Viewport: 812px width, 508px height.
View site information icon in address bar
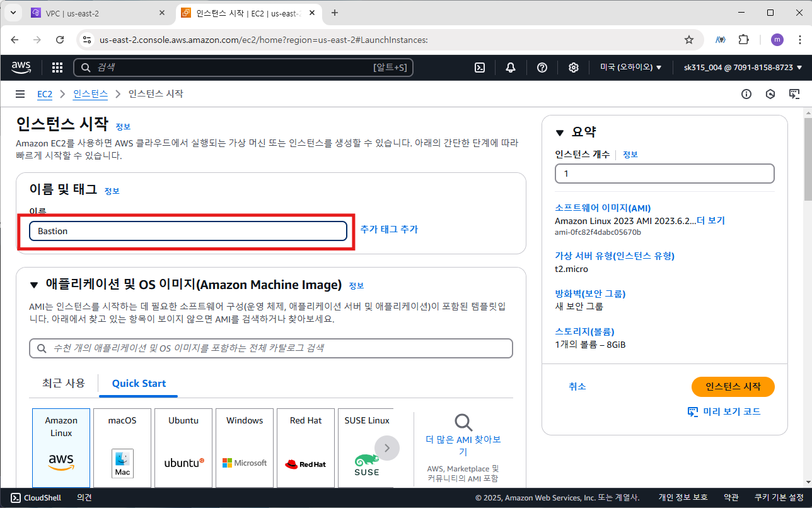click(88, 40)
